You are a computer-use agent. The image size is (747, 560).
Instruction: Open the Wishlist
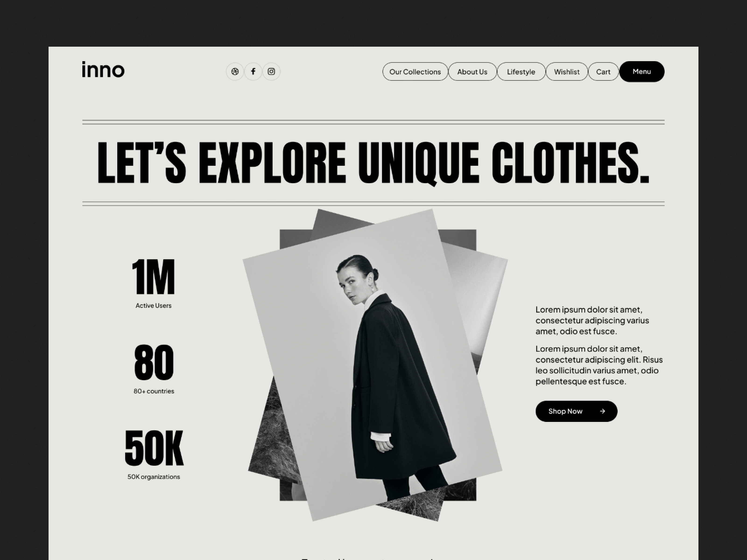[x=567, y=72]
